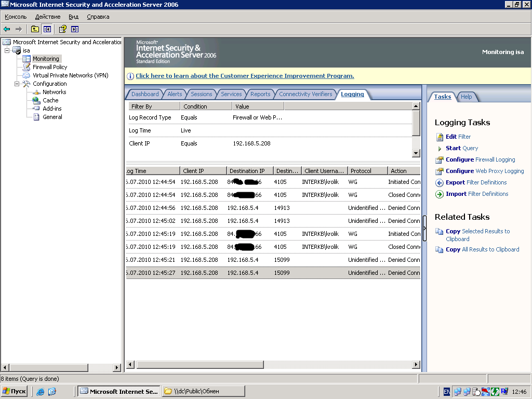The height and width of the screenshot is (399, 532).
Task: Click left arrow of console tree scrollbar
Action: click(x=5, y=367)
